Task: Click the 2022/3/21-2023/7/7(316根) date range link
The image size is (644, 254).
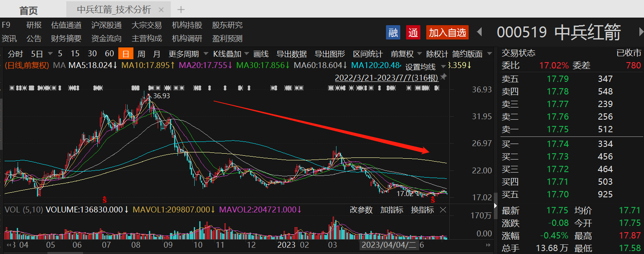Action: click(x=386, y=78)
